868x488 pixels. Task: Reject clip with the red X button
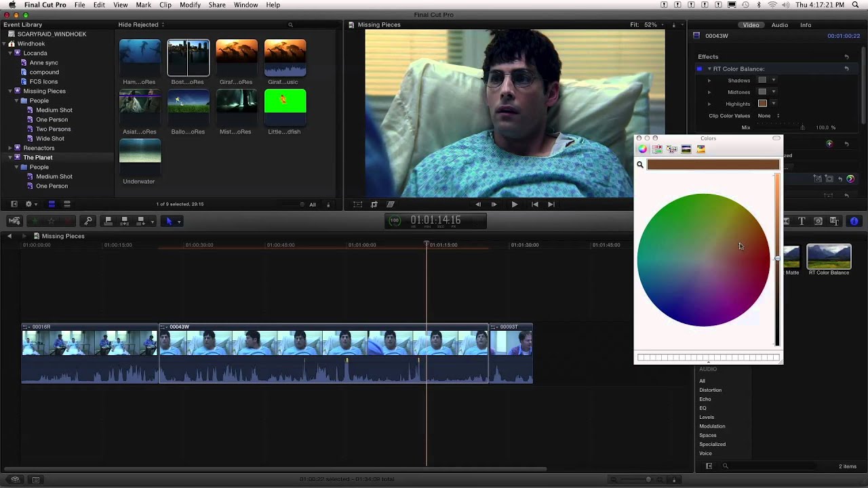(68, 221)
